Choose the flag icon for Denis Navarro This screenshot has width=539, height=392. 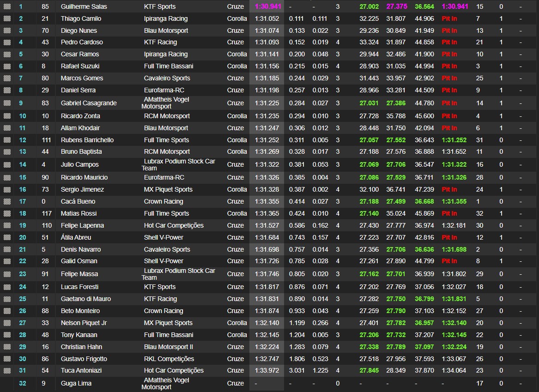point(7,249)
